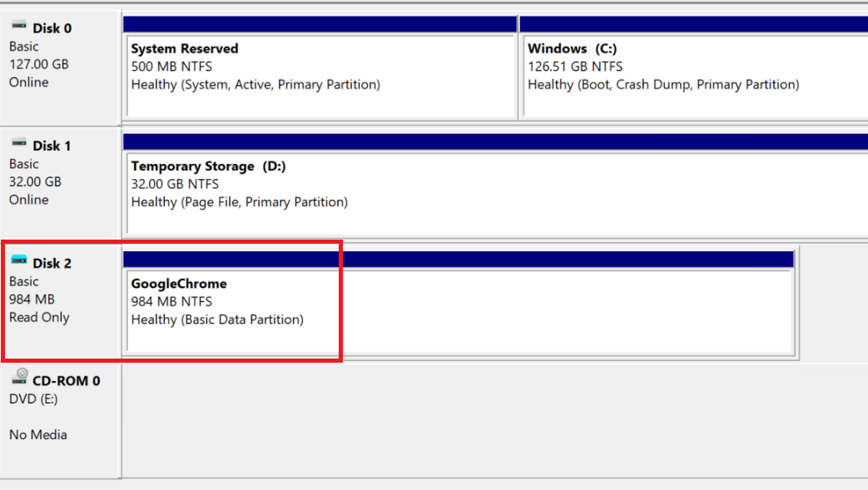
Task: Click the Basic type under Disk 2
Action: pyautogui.click(x=24, y=281)
